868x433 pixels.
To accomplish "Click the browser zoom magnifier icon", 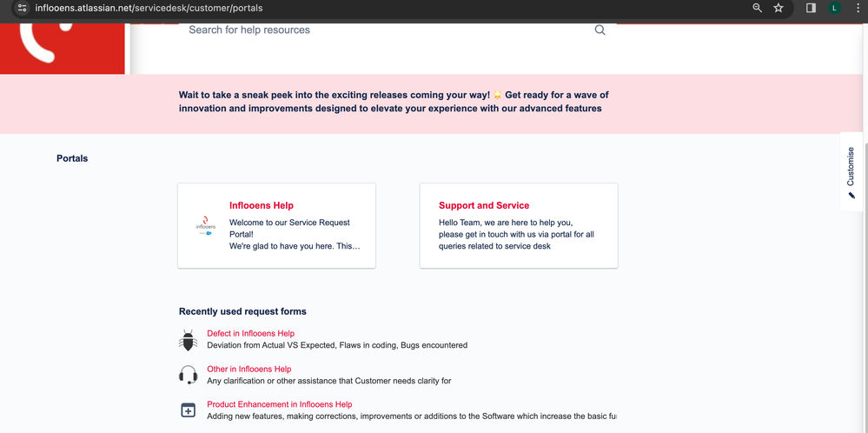I will [758, 8].
